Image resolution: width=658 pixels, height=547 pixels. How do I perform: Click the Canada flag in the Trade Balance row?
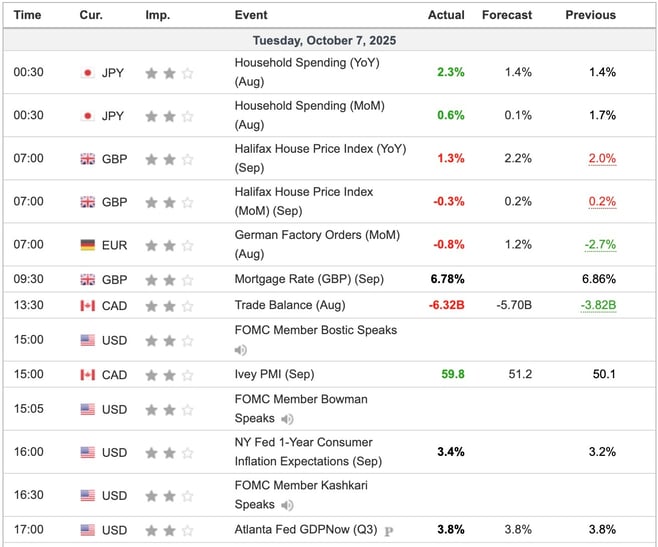pyautogui.click(x=87, y=306)
